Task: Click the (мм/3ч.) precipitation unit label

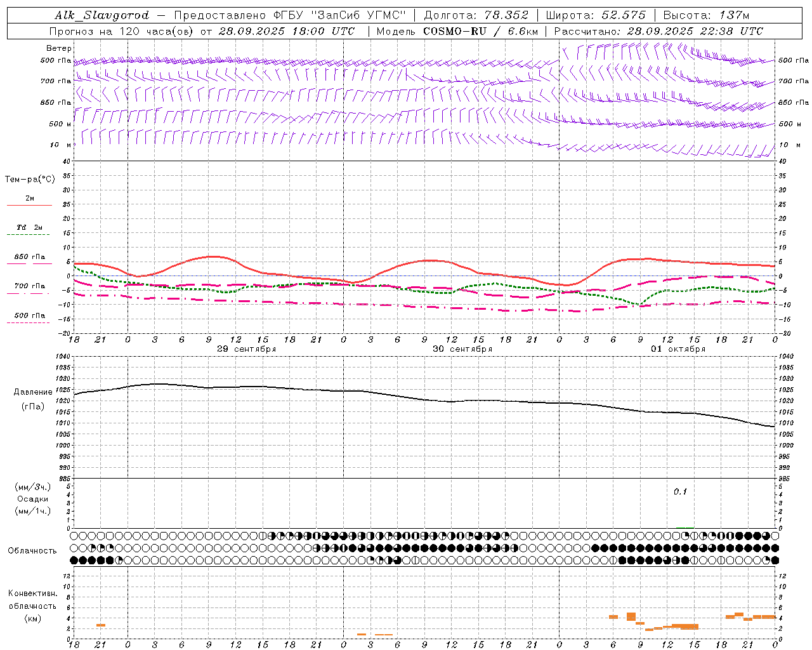Action: click(x=33, y=487)
